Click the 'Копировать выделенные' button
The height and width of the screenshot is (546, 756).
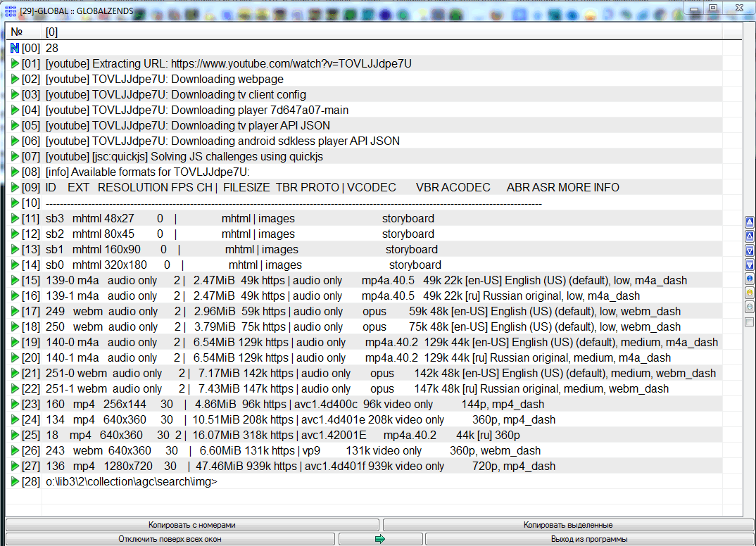coord(567,525)
